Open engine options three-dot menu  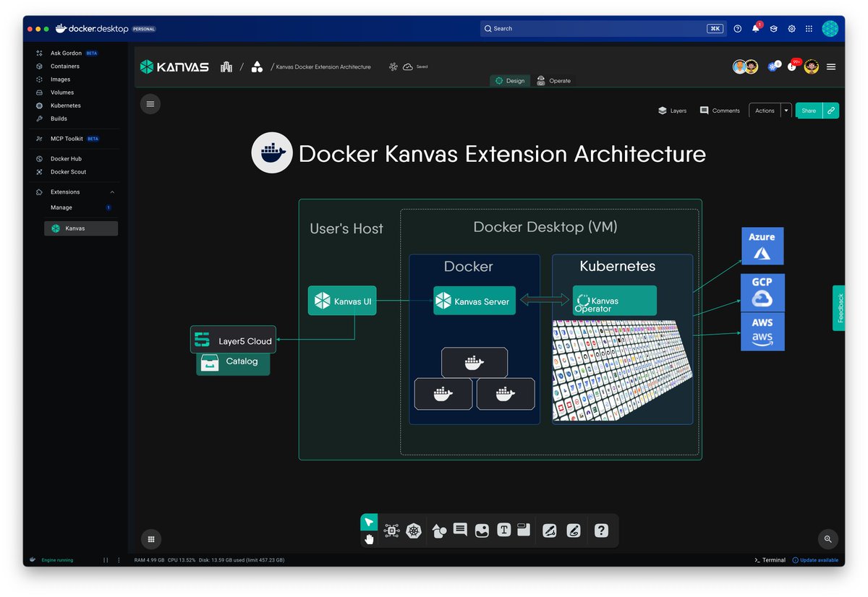[x=119, y=560]
